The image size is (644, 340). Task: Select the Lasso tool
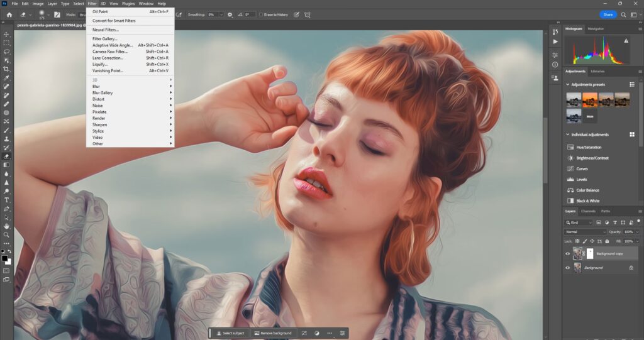tap(6, 52)
